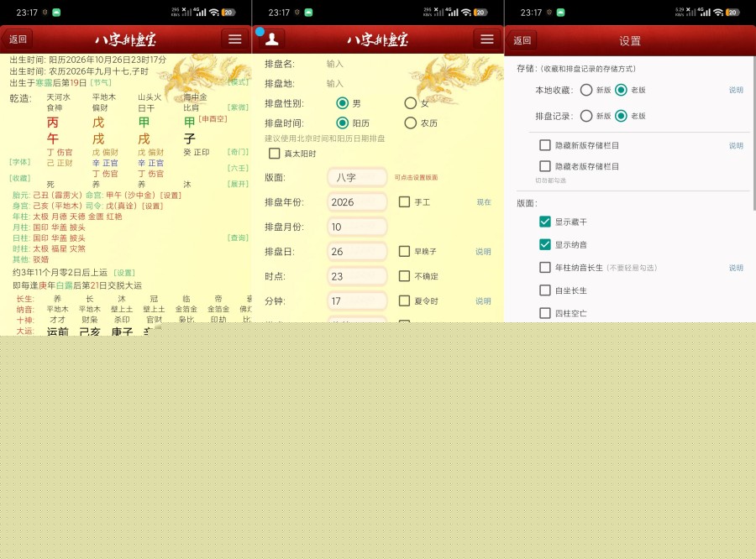
Task: Open 说明 beside 夏令时
Action: 483,301
